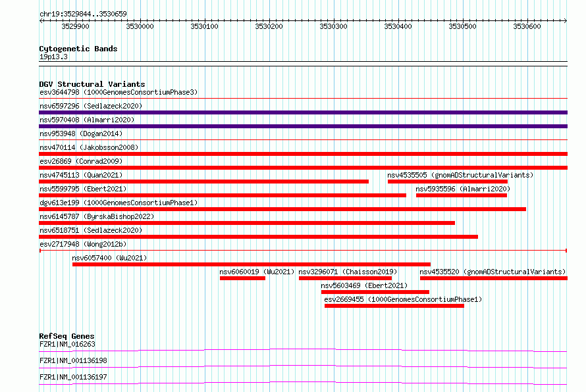Image resolution: width=586 pixels, height=392 pixels.
Task: Select the dgv613e199 1000GenomesConsortiumPhase1 label
Action: tap(119, 203)
